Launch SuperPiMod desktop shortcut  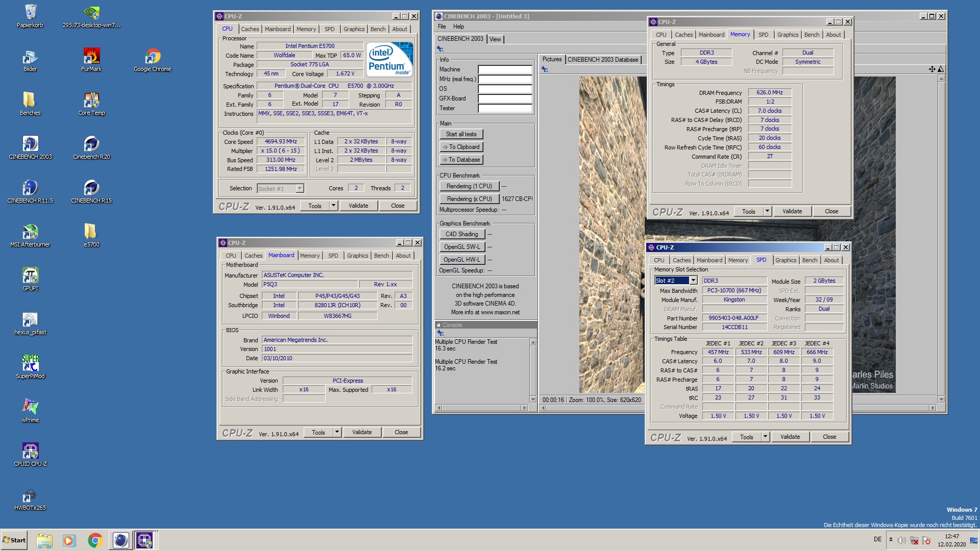(x=30, y=367)
